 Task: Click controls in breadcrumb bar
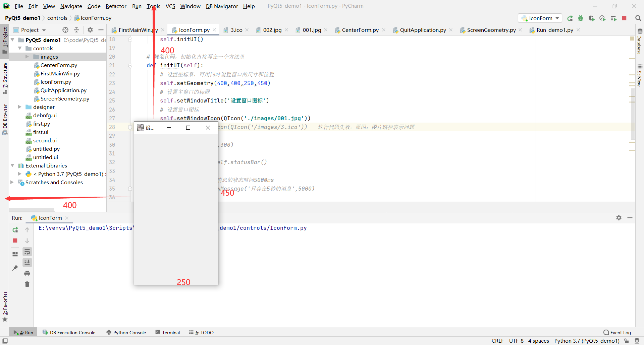pos(57,18)
